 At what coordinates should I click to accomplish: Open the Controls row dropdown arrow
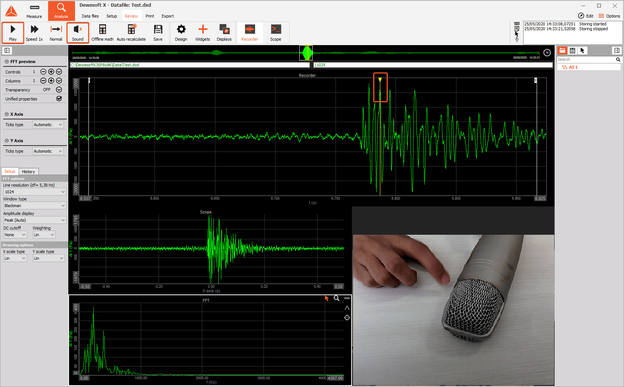click(59, 72)
